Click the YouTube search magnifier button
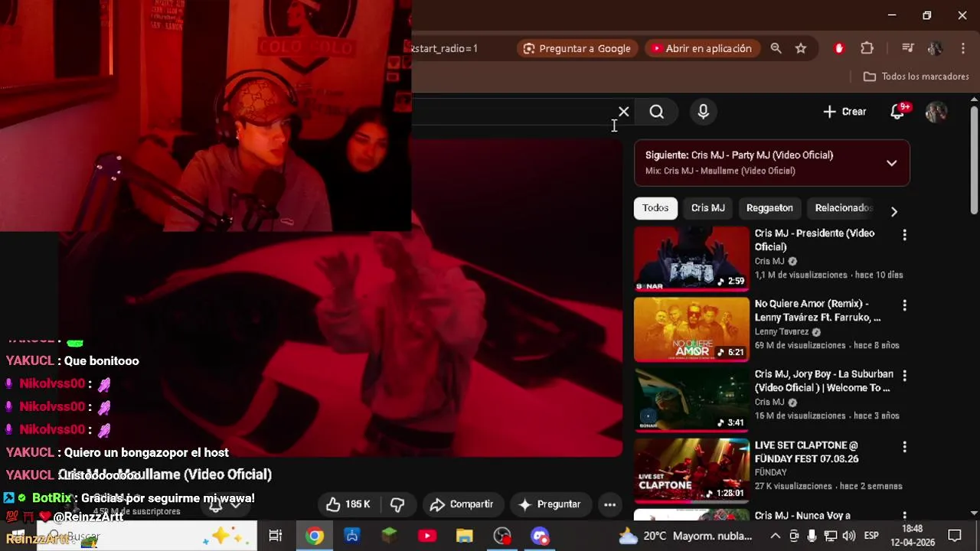This screenshot has width=980, height=551. pos(657,112)
